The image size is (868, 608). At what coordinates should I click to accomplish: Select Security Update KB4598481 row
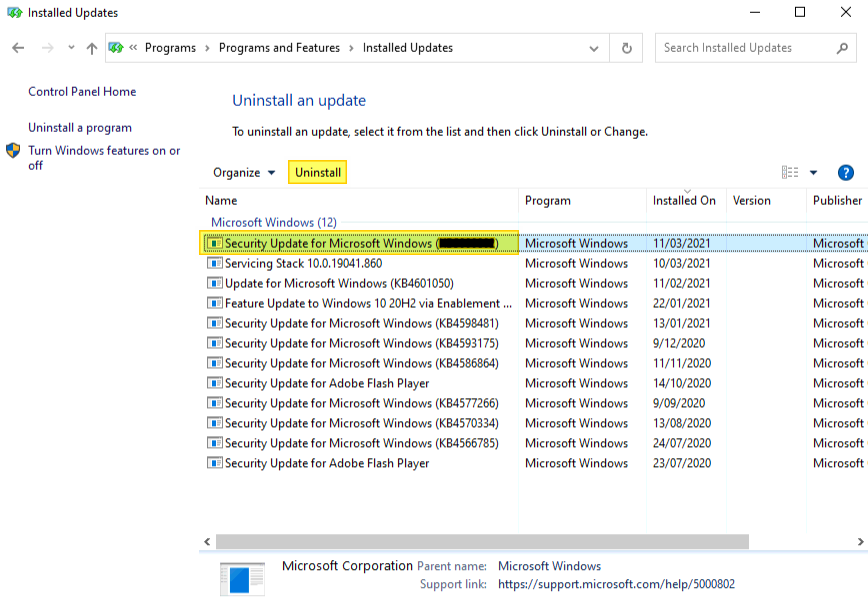tap(534, 323)
